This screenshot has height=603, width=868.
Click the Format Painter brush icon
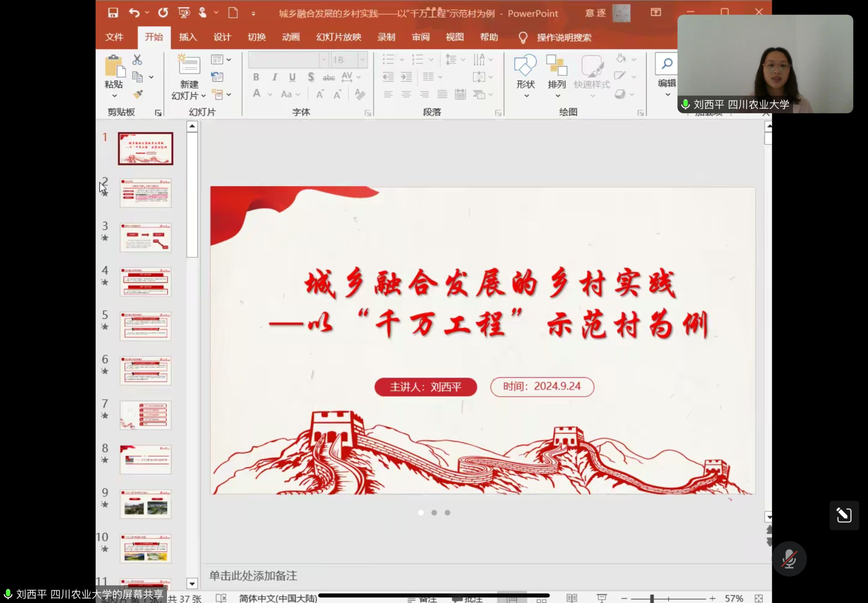point(138,94)
